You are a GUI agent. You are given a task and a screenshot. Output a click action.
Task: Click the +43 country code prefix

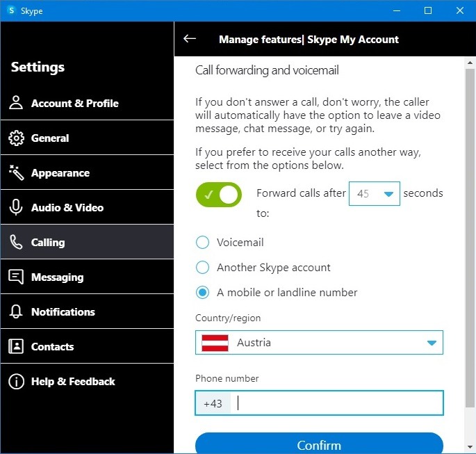pos(213,403)
